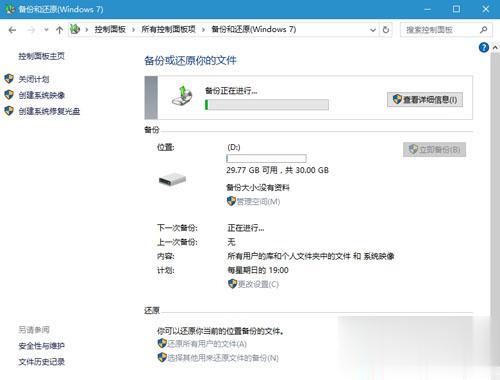Click shield icon beside 选择其他用来还原文件的备份(N)
Screen dimensions: 500x380
coord(162,358)
